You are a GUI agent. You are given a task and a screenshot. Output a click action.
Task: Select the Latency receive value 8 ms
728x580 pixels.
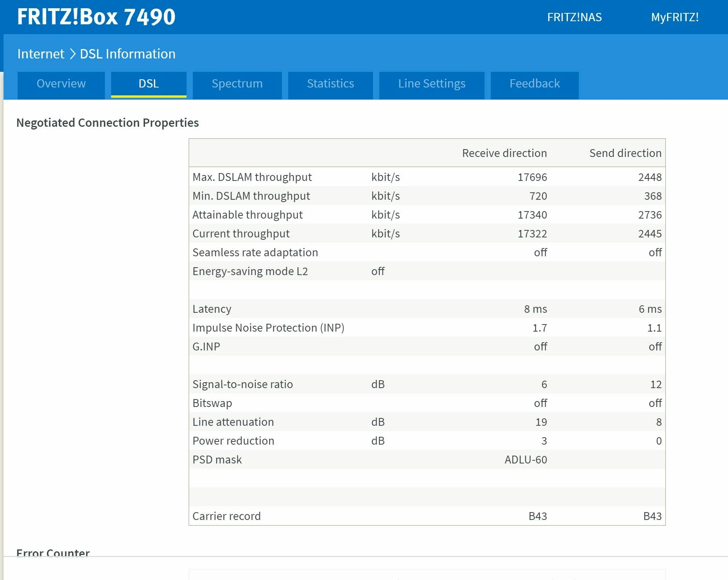click(536, 309)
